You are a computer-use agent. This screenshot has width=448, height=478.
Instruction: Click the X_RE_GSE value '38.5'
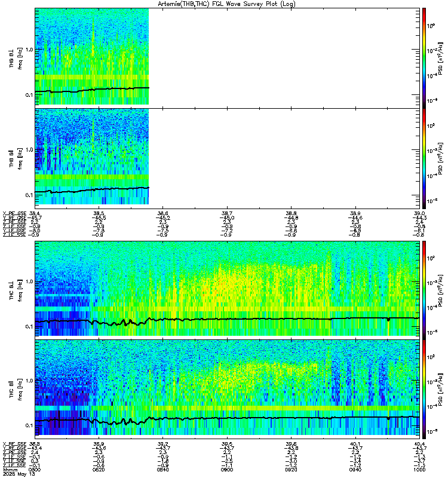tap(99, 213)
